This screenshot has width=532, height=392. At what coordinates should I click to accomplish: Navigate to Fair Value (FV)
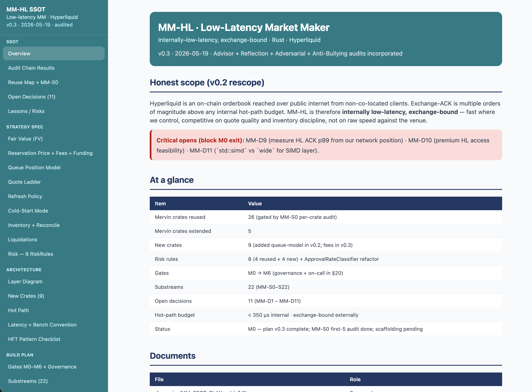(54, 139)
